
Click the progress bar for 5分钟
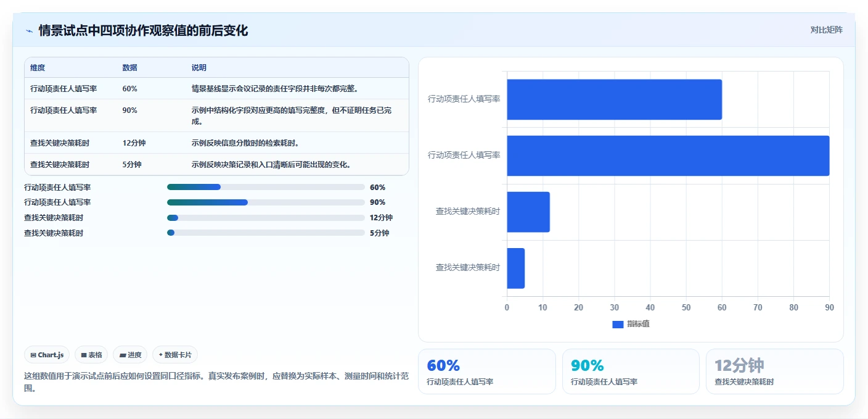(x=266, y=233)
